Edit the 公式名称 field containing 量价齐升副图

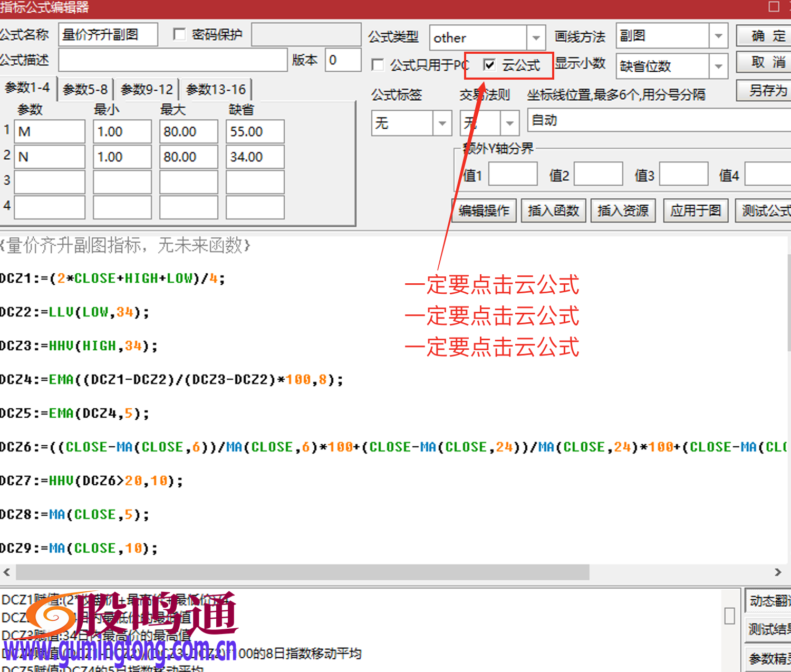107,34
